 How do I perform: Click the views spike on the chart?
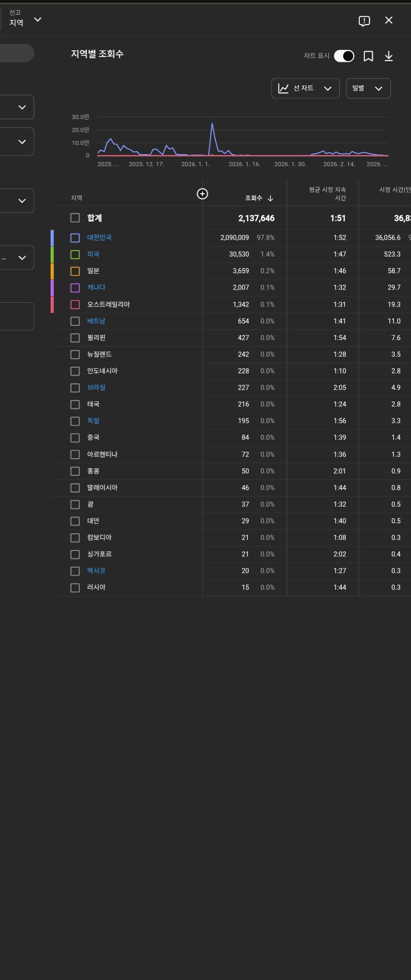pos(212,124)
